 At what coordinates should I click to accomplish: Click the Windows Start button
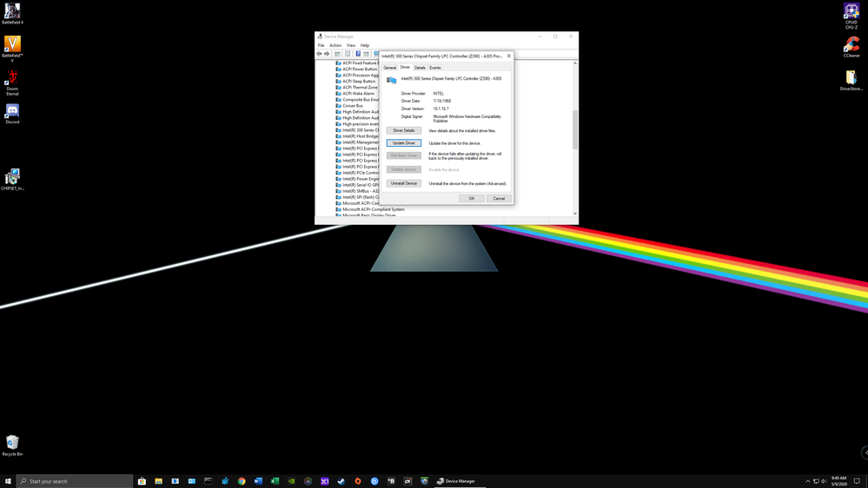pyautogui.click(x=8, y=481)
